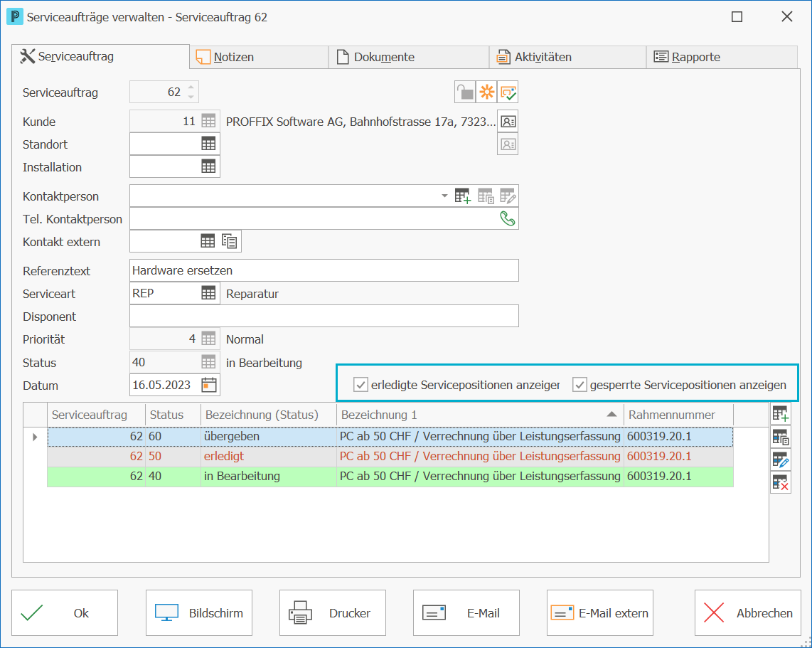Confirm with the Ok button
Viewport: 812px width, 648px height.
pos(65,612)
